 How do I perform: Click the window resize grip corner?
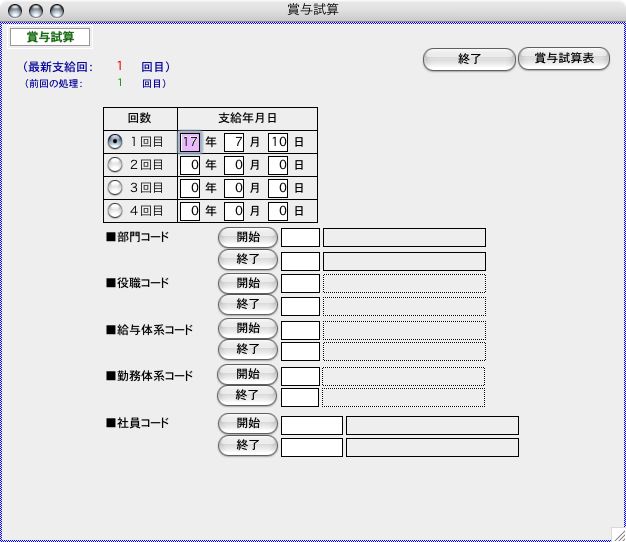tap(617, 533)
